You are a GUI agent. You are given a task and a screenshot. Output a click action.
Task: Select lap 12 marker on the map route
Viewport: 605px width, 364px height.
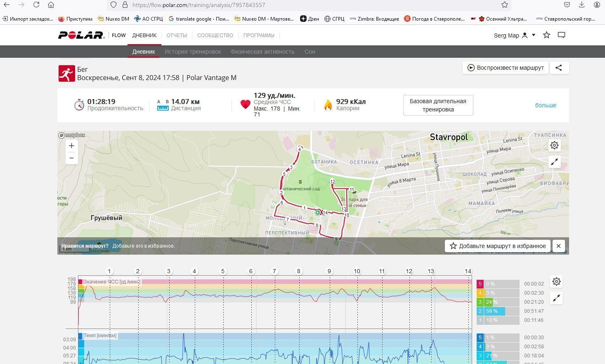click(333, 182)
